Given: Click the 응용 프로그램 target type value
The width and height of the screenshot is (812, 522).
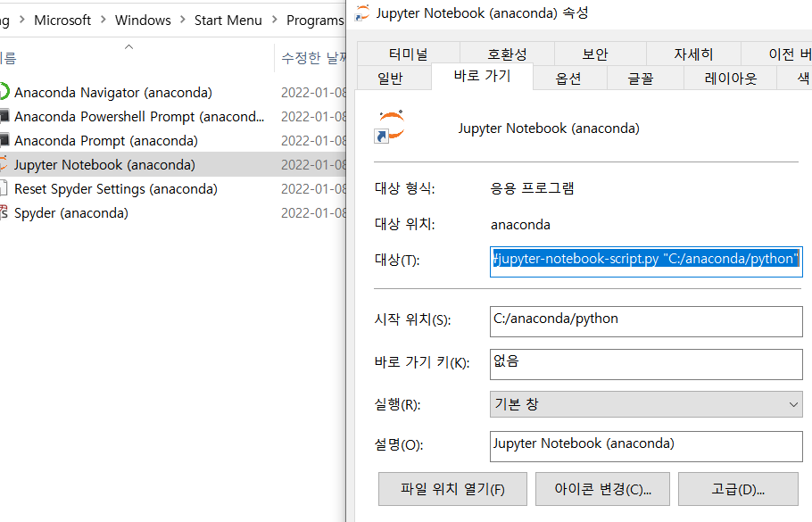Looking at the screenshot, I should pyautogui.click(x=532, y=188).
